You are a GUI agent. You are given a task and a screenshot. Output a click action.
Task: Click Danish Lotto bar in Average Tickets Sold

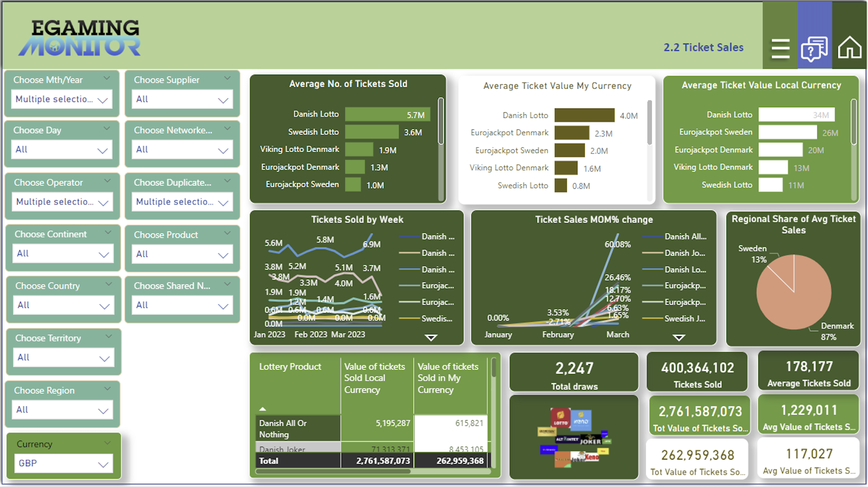tap(388, 114)
